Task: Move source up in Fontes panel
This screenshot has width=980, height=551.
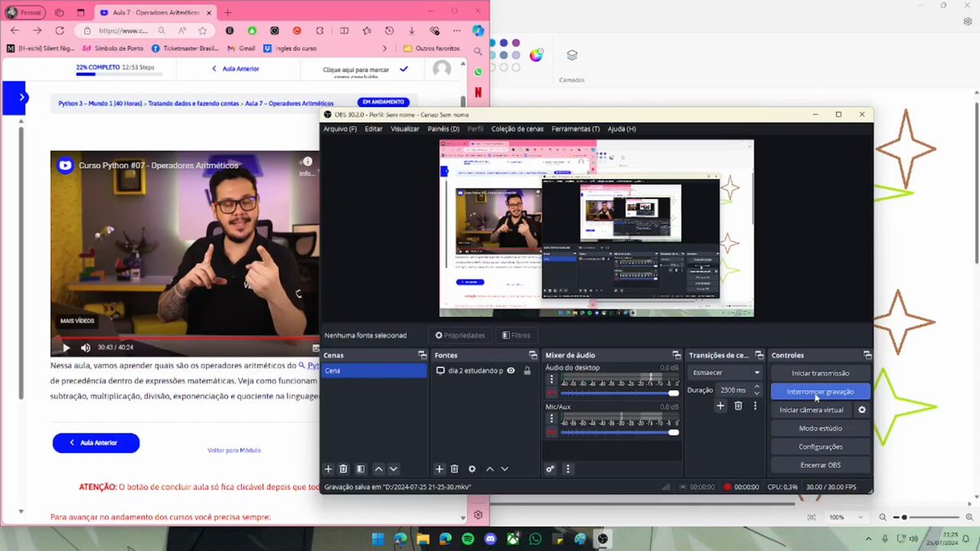Action: (x=489, y=469)
